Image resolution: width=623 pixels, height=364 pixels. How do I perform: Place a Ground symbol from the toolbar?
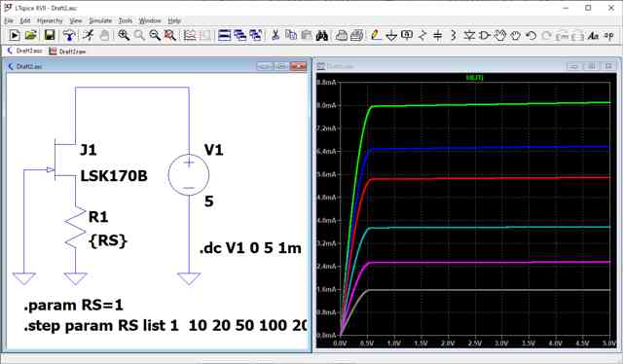pos(391,36)
